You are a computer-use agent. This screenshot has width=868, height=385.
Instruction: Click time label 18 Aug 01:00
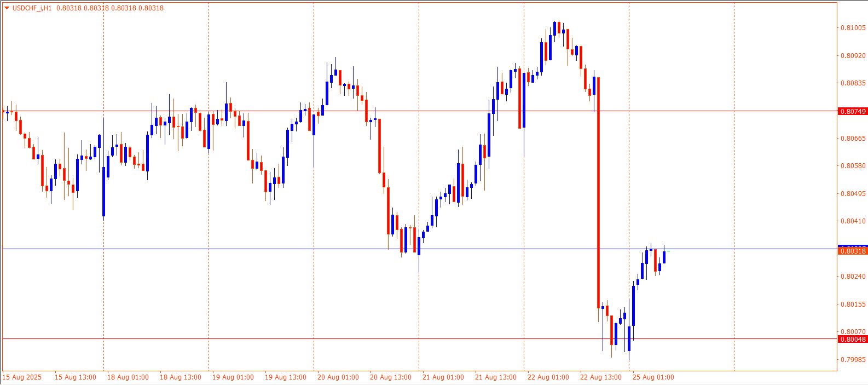[x=128, y=377]
